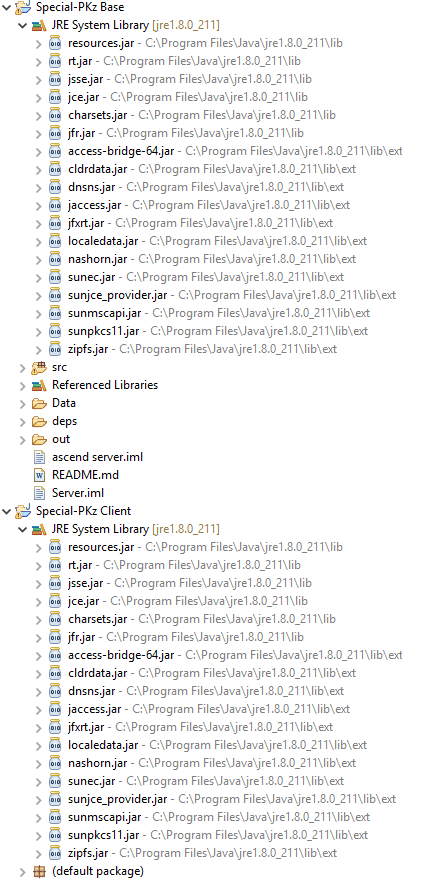Collapse the Special-PKz Base project
The width and height of the screenshot is (440, 880).
pyautogui.click(x=7, y=7)
